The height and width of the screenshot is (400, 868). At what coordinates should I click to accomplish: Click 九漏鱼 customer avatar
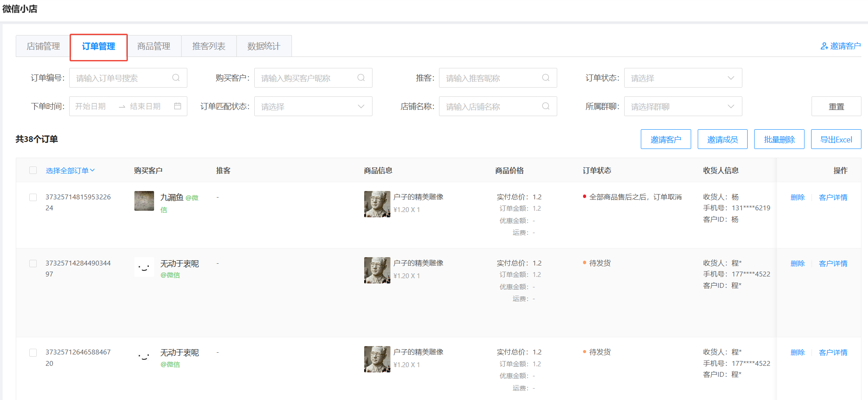click(x=144, y=201)
